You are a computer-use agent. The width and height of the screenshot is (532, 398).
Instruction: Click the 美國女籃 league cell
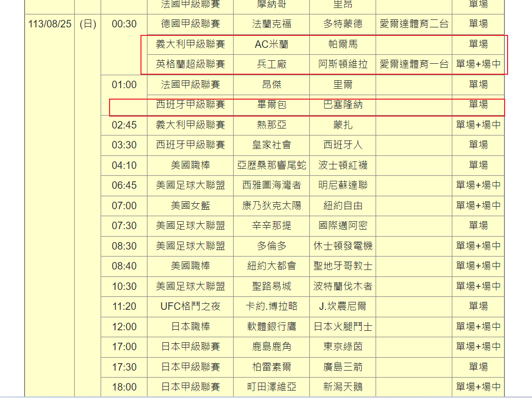tap(190, 206)
